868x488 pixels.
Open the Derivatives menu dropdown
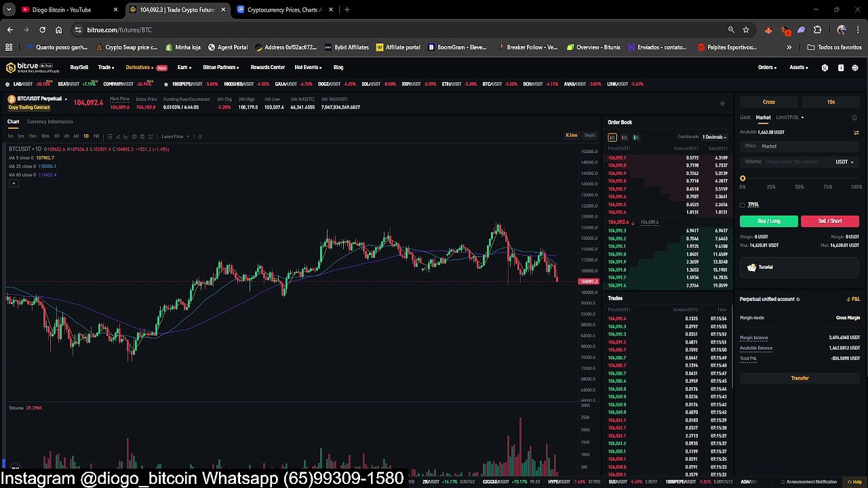140,68
